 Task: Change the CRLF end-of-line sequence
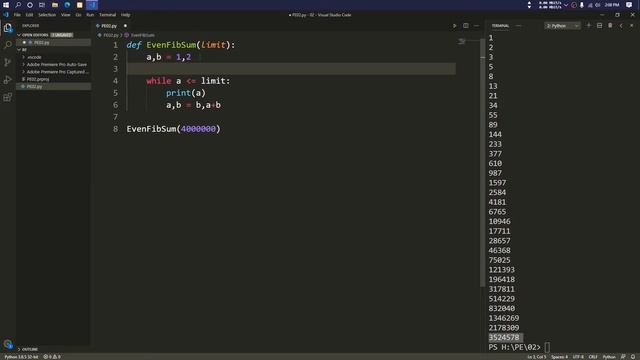[x=593, y=357]
